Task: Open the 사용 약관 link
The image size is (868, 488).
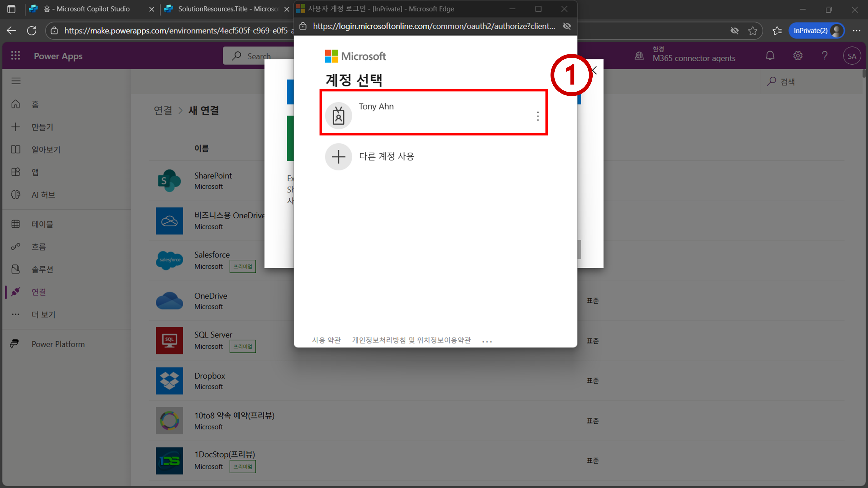Action: pyautogui.click(x=326, y=340)
